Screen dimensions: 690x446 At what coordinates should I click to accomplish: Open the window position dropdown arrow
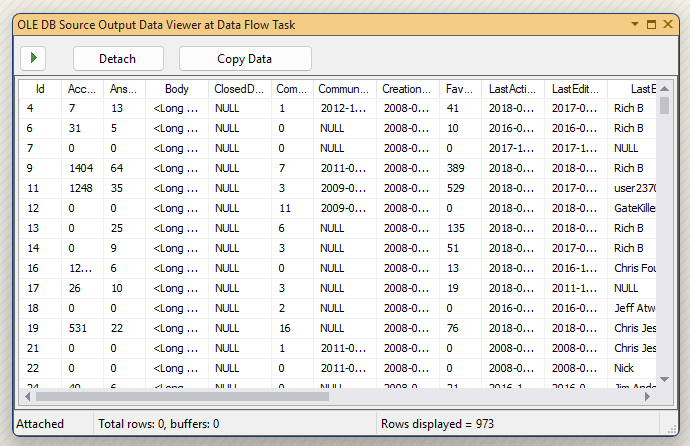click(635, 24)
